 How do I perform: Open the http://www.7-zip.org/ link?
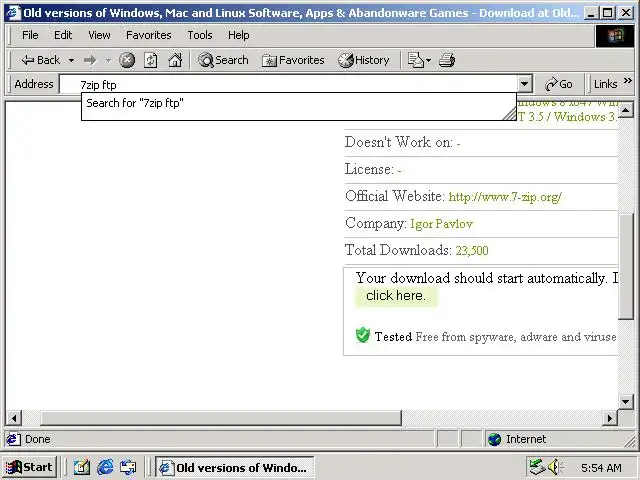pos(505,197)
